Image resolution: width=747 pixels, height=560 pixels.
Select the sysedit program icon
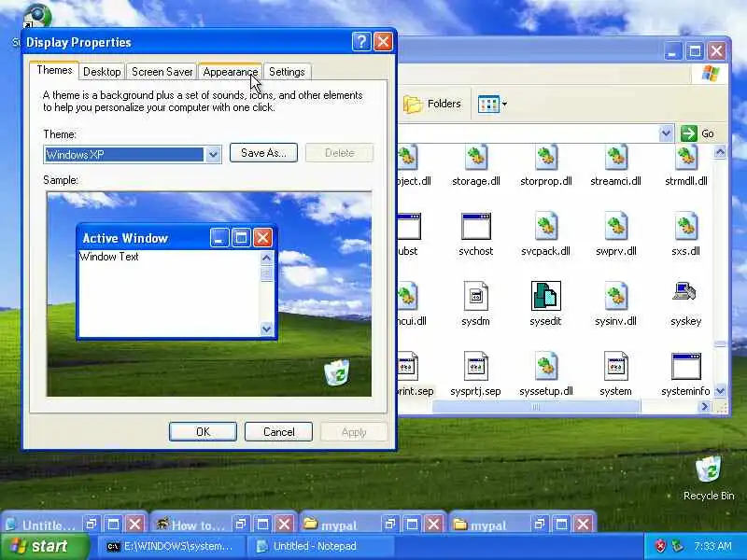546,296
